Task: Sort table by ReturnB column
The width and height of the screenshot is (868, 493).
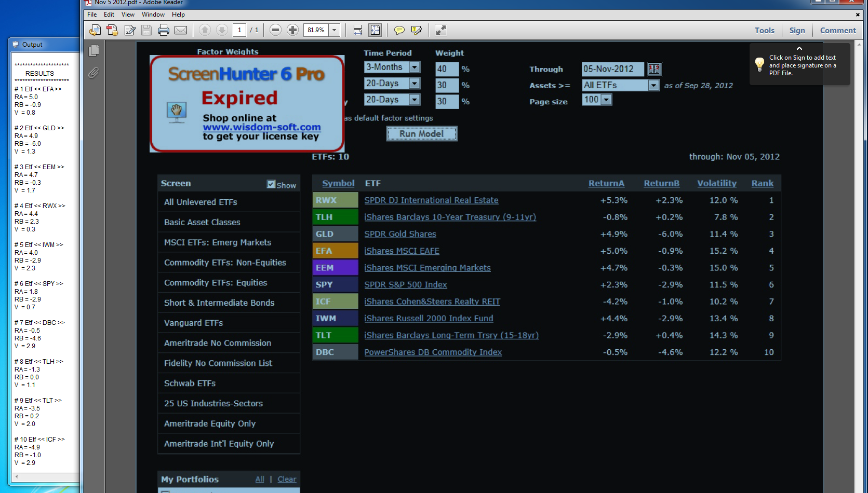Action: click(x=661, y=183)
